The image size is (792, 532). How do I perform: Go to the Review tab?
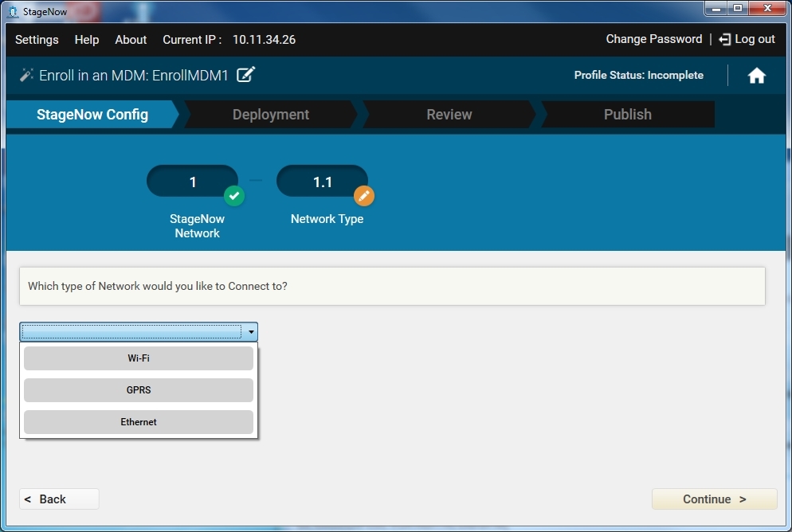pos(449,115)
